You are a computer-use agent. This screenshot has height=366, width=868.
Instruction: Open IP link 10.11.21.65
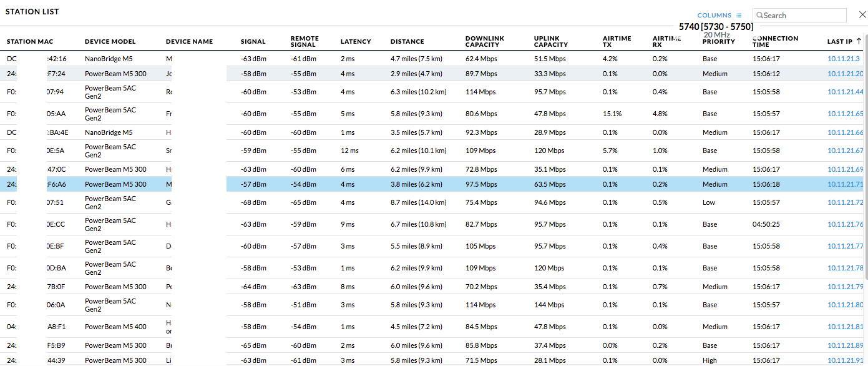tap(845, 114)
